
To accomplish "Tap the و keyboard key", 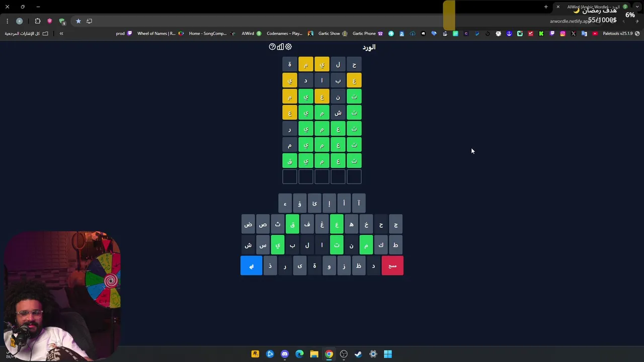I will tap(329, 265).
